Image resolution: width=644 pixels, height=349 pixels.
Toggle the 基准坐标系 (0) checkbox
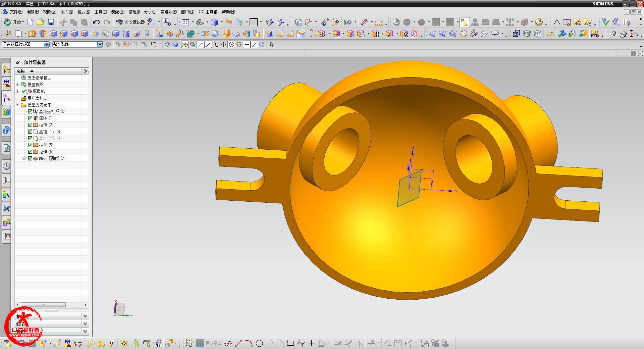[30, 111]
